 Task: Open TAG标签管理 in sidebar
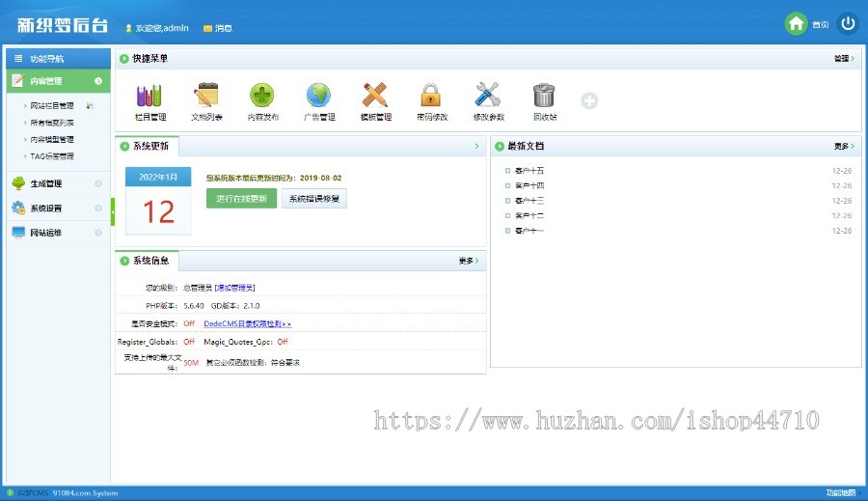[52, 156]
